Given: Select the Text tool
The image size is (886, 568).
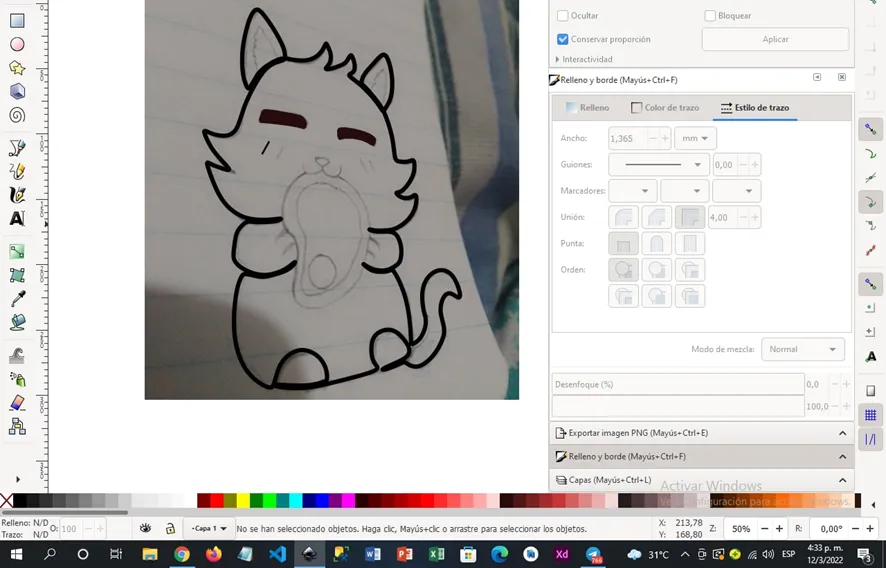Looking at the screenshot, I should [x=17, y=218].
